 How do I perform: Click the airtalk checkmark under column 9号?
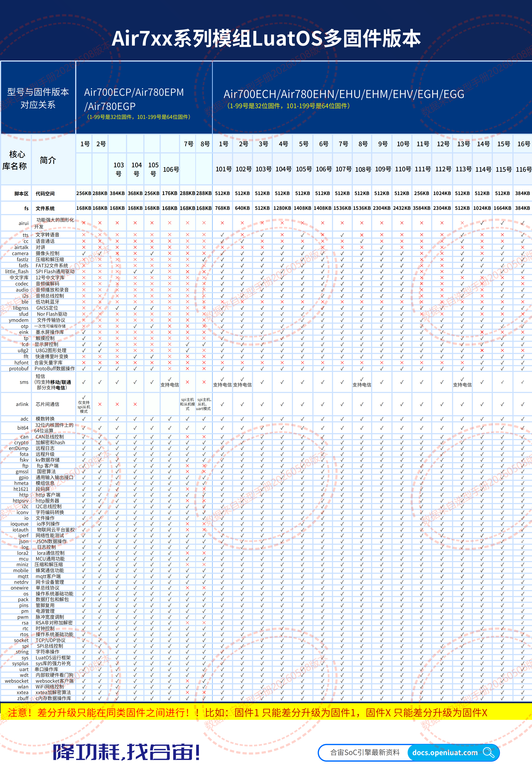[x=382, y=248]
